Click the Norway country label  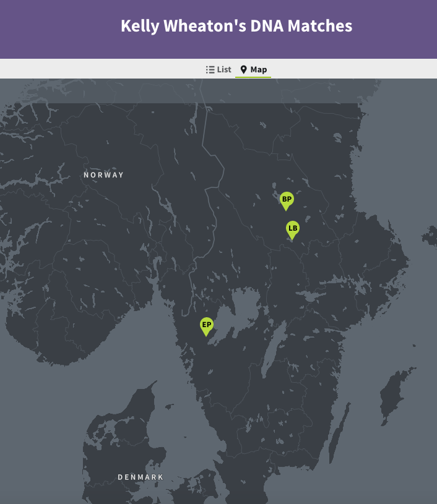(x=104, y=175)
